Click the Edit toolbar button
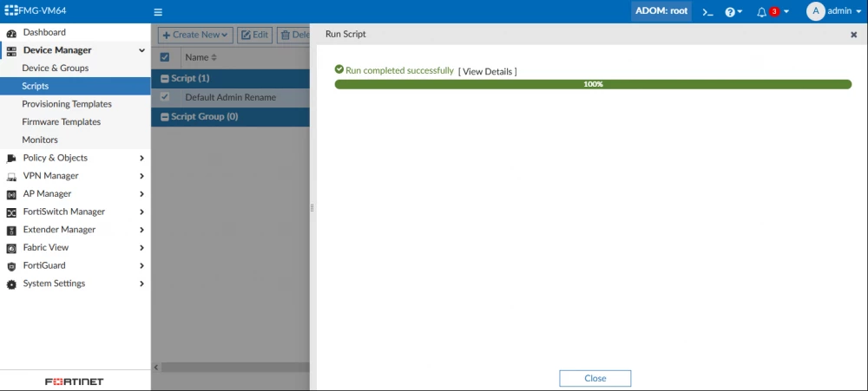The image size is (868, 391). click(x=254, y=35)
